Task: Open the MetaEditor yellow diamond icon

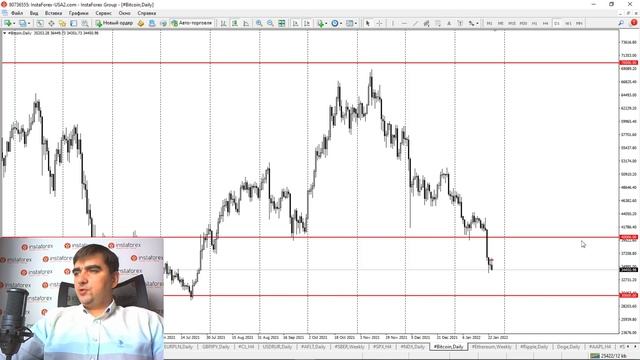Action: coord(141,23)
